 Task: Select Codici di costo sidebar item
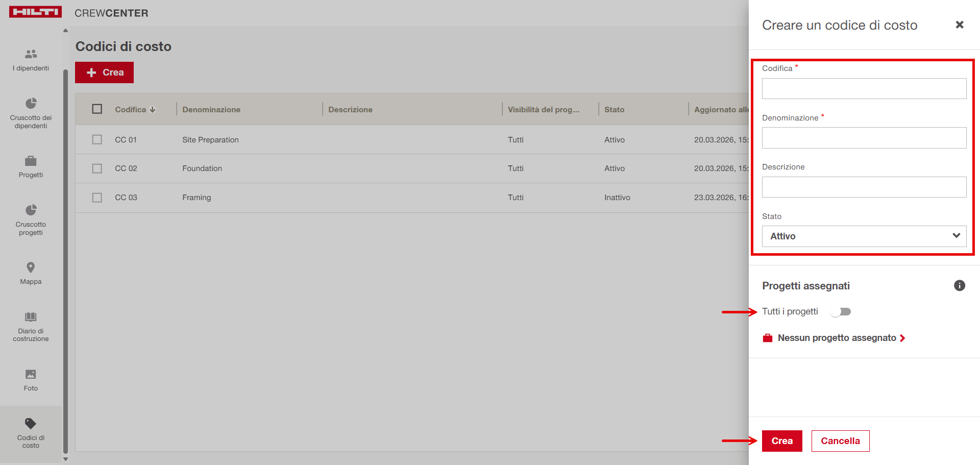(31, 433)
